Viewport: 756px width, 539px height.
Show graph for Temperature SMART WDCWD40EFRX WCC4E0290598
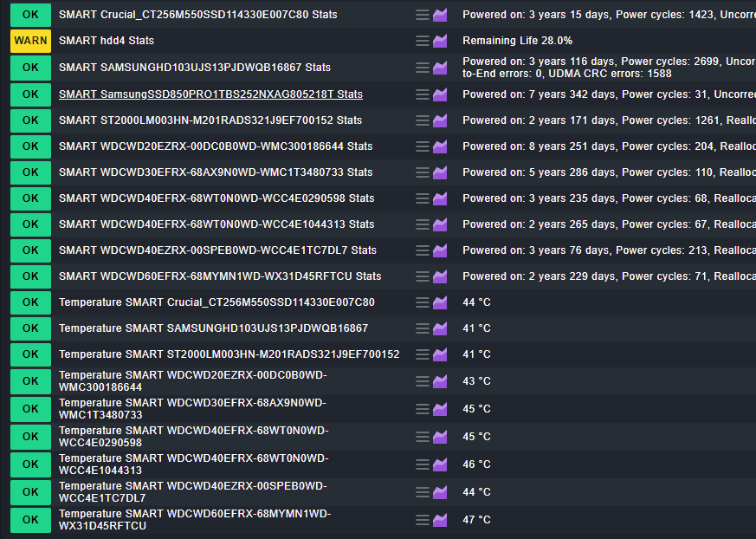tap(440, 438)
